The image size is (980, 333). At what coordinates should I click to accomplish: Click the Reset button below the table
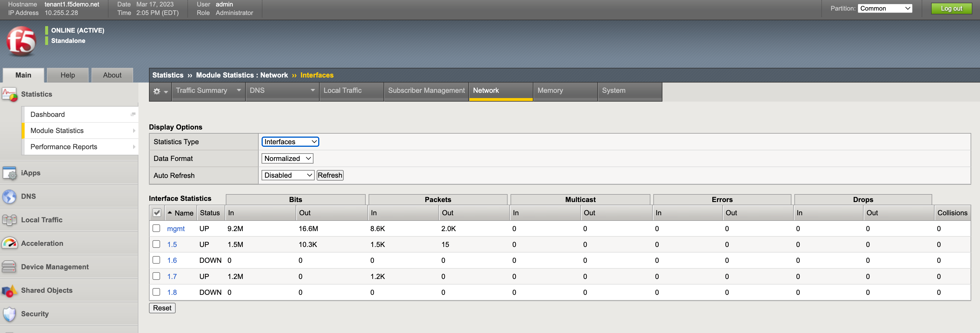tap(162, 308)
